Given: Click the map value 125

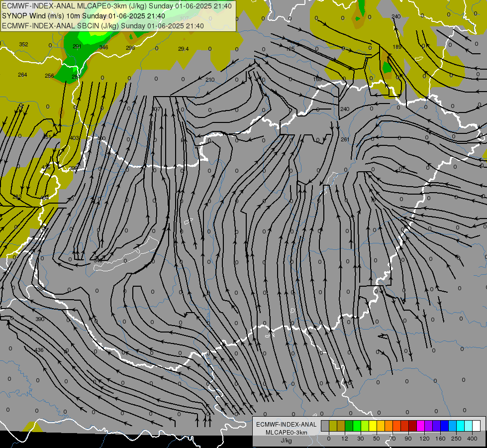Looking at the screenshot, I should (290, 49).
